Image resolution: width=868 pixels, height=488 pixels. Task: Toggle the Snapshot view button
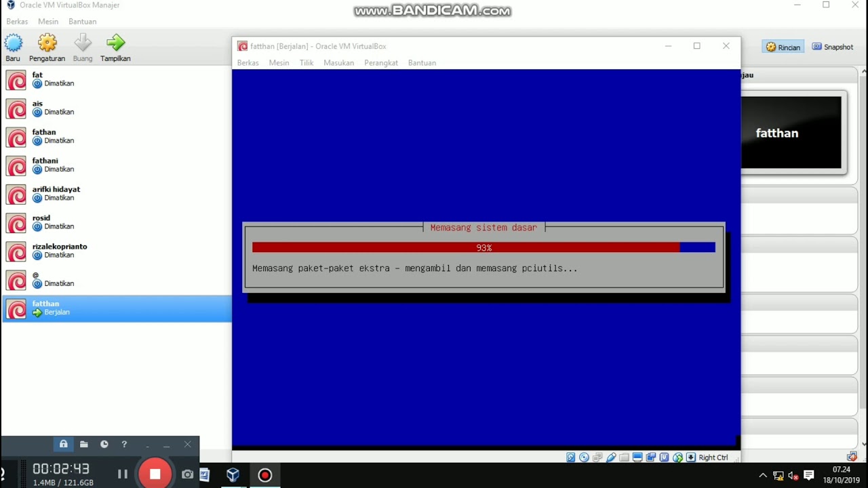click(833, 47)
